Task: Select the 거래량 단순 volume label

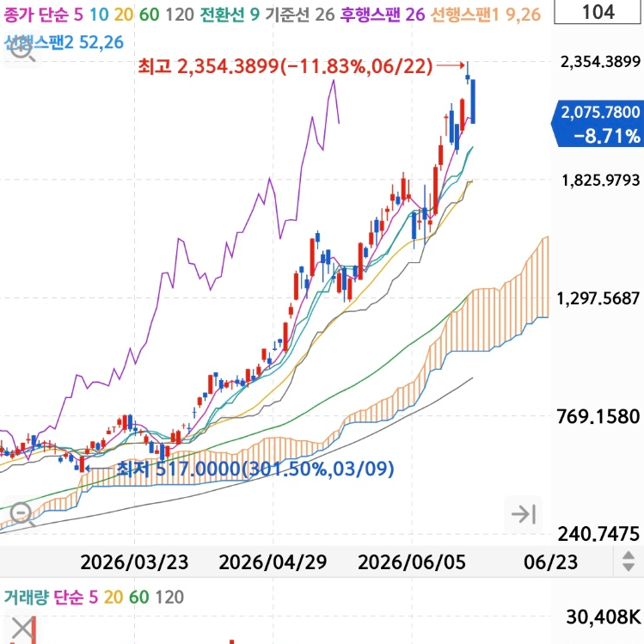Action: (x=44, y=598)
